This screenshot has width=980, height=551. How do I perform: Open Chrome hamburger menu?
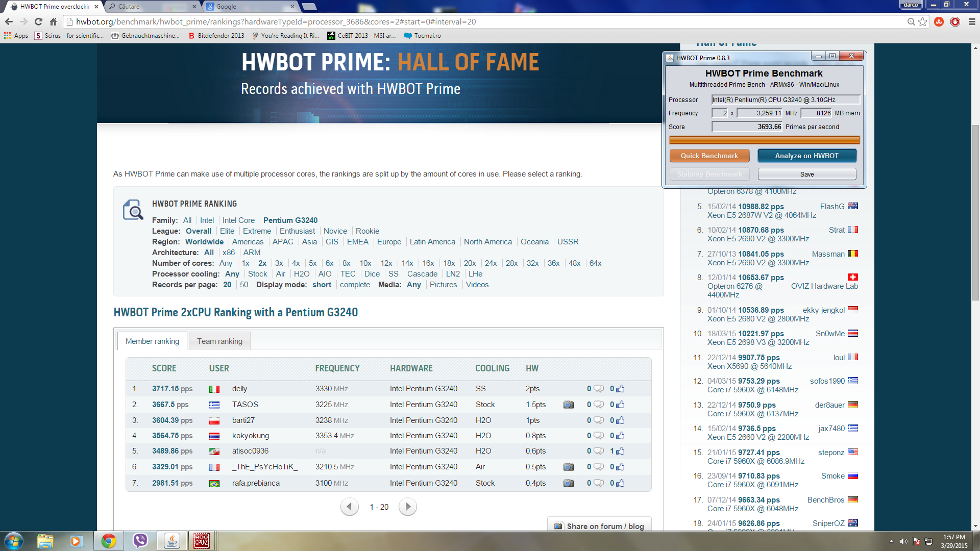click(971, 21)
